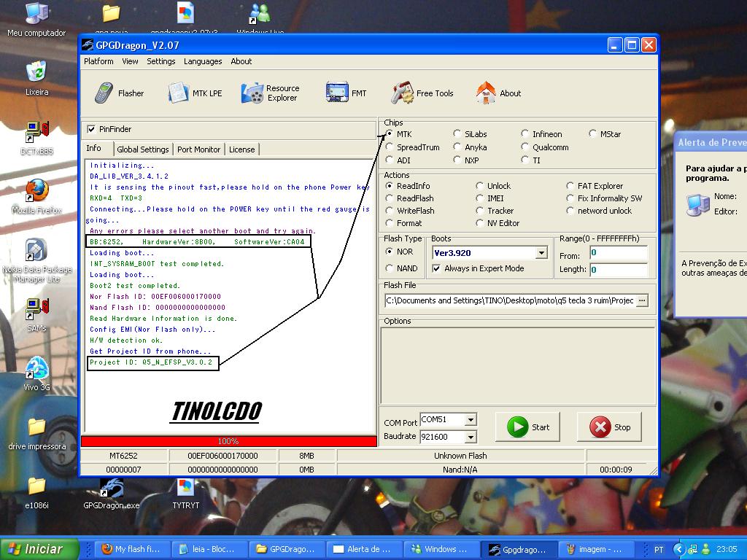This screenshot has width=747, height=560.
Task: Switch to leia - Bloc... taskbar window
Action: pyautogui.click(x=208, y=549)
